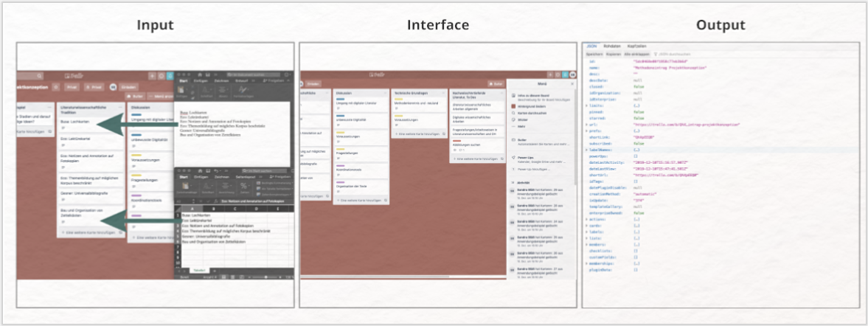Select Excel cell A1 Busa: Lochkarten

click(x=192, y=215)
